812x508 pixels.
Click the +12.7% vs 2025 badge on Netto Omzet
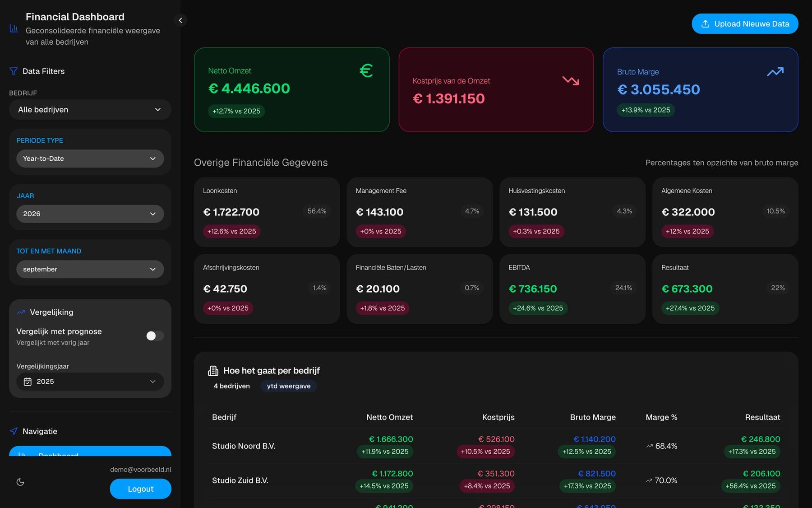[x=236, y=111]
